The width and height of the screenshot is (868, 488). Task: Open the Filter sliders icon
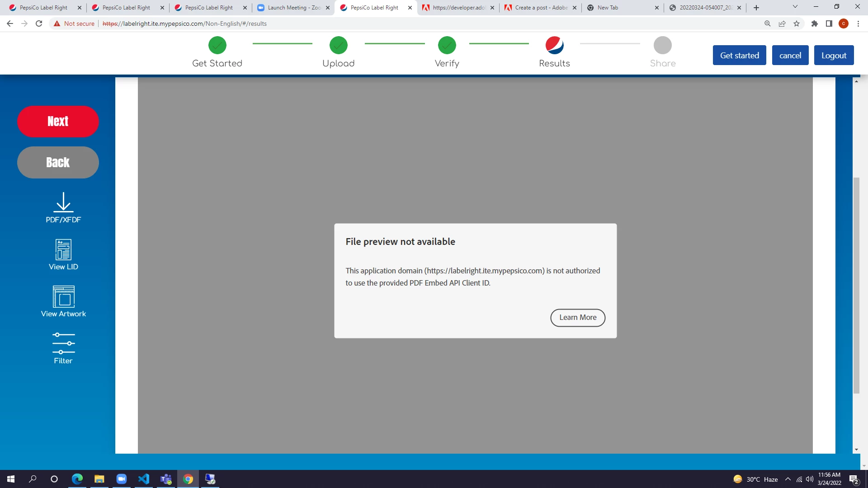63,343
